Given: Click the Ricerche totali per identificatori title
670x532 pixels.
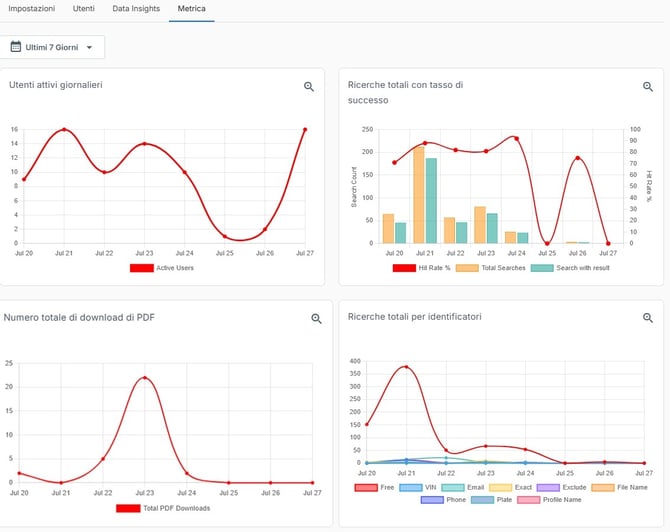Looking at the screenshot, I should coord(414,317).
